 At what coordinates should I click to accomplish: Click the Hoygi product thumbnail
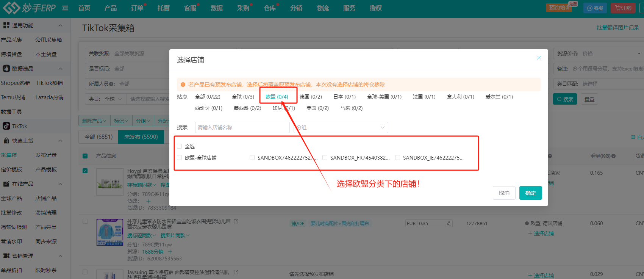(x=110, y=182)
